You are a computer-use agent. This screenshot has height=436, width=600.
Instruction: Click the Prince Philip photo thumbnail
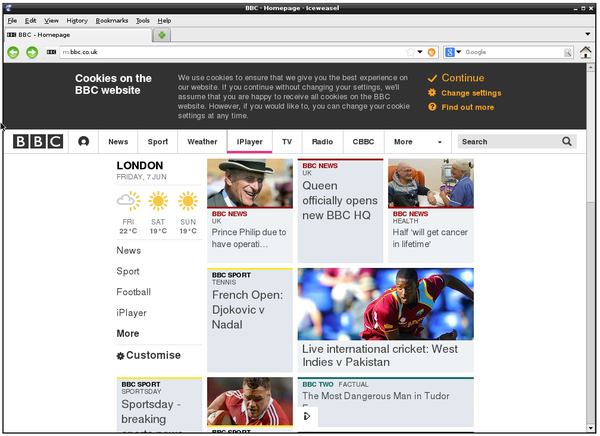pos(250,183)
